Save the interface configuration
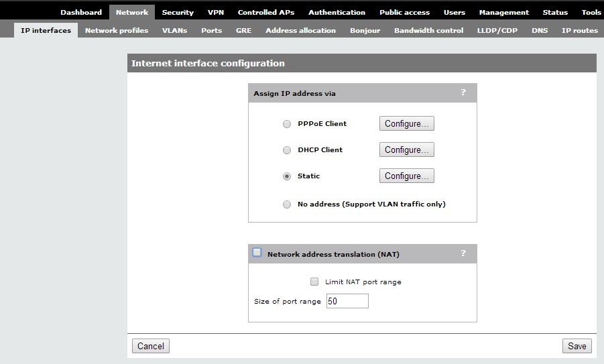Viewport: 604px width, 364px height. 577,346
